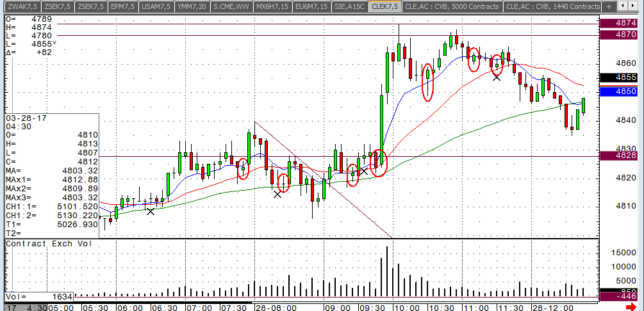The image size is (644, 311).
Task: Click the Contract Exch Vol study title
Action: 49,244
